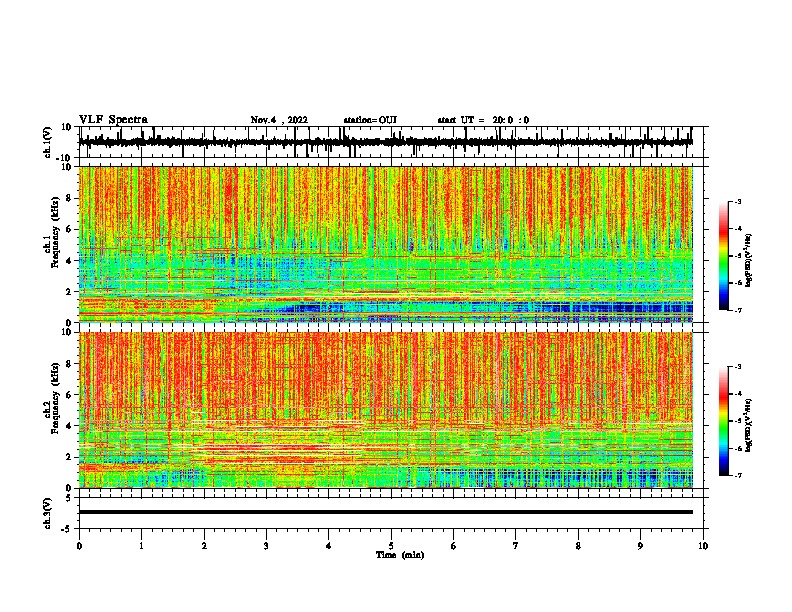Click time axis tick label "8"
This screenshot has height=612, width=792.
(578, 546)
